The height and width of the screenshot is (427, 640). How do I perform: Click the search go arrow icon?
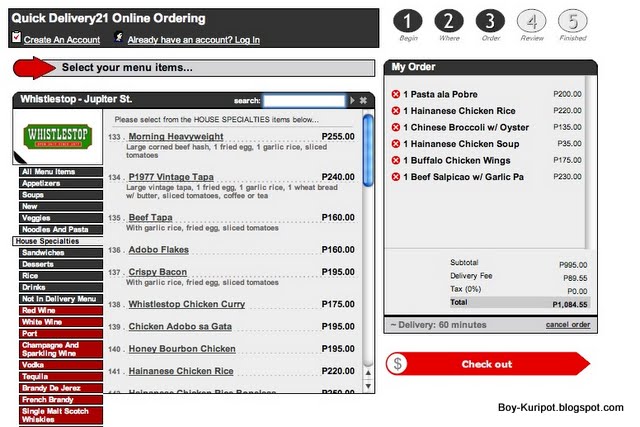point(352,100)
